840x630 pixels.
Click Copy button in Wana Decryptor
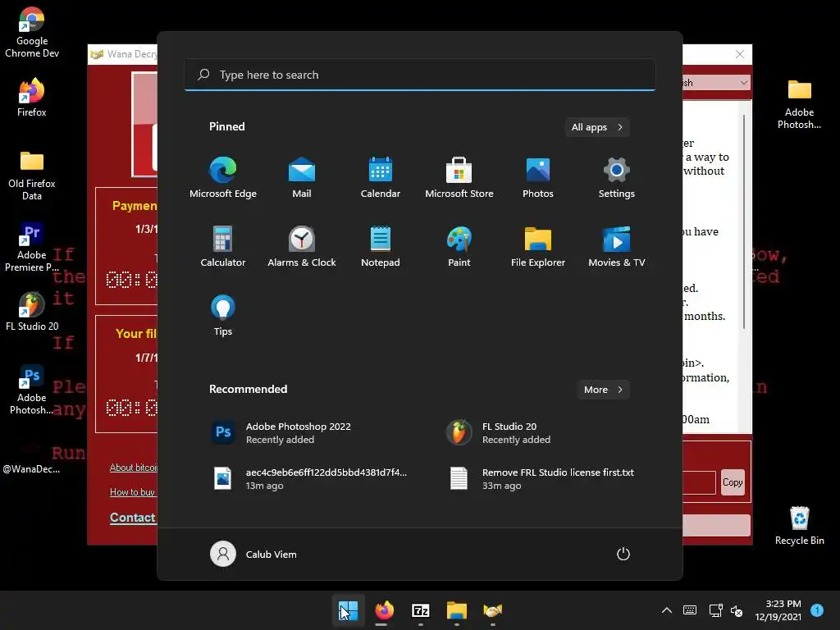tap(733, 482)
